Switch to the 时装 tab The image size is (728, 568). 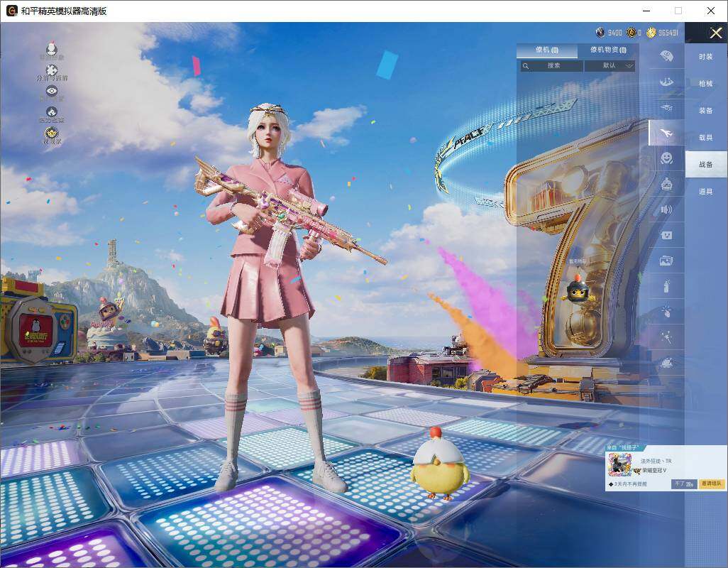706,57
